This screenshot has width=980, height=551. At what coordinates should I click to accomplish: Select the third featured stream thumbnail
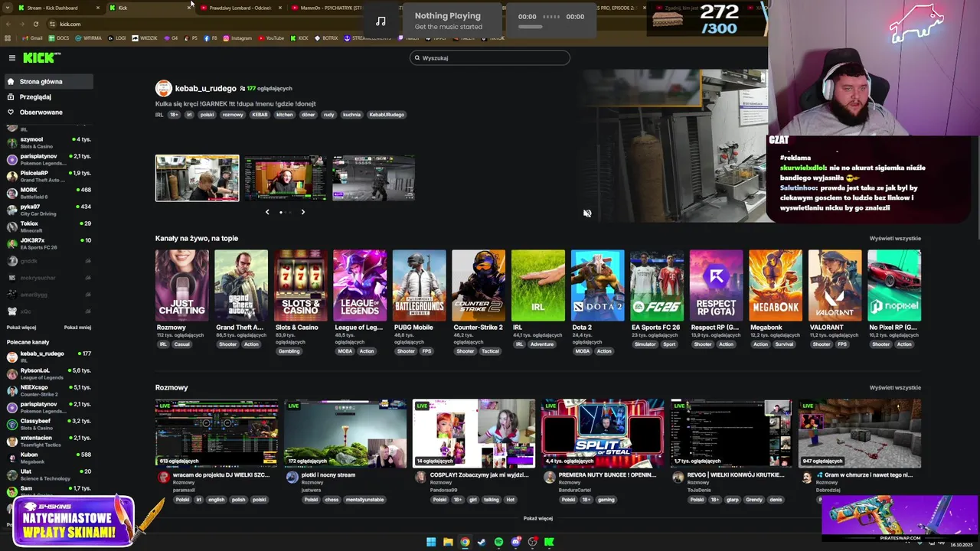[374, 178]
